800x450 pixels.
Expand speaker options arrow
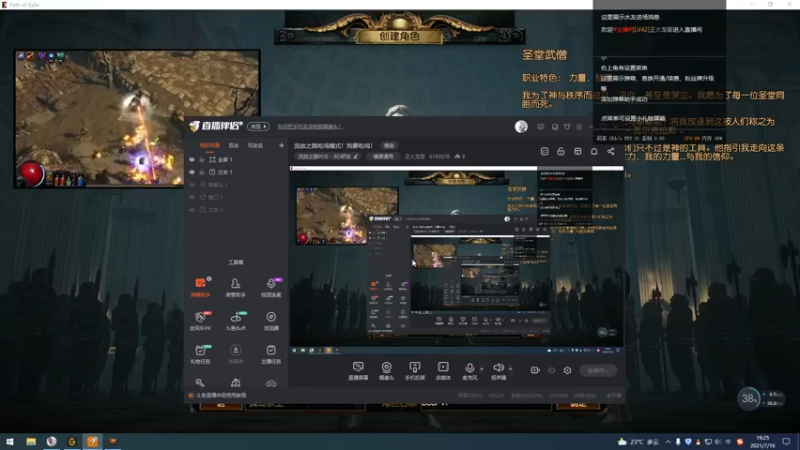coord(510,368)
